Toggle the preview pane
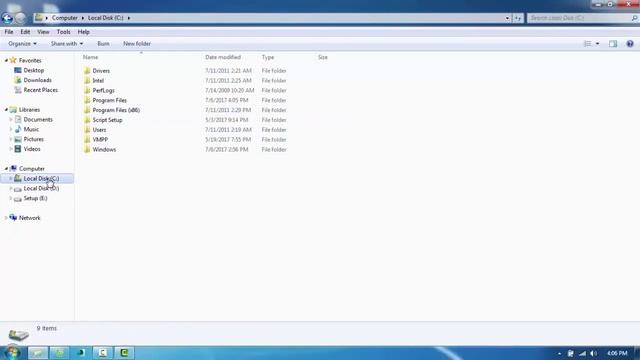Image resolution: width=640 pixels, height=360 pixels. [613, 44]
